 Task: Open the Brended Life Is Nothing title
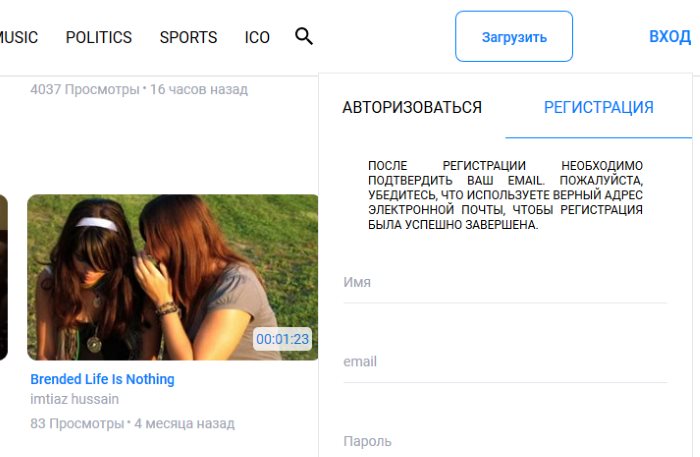pyautogui.click(x=102, y=379)
